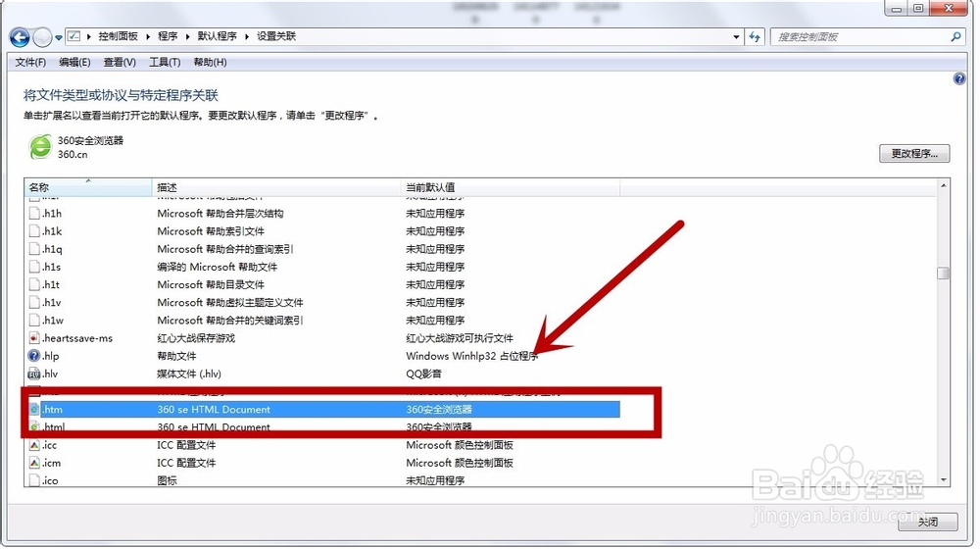The width and height of the screenshot is (980, 549).
Task: Click the Back navigation arrow
Action: (20, 38)
